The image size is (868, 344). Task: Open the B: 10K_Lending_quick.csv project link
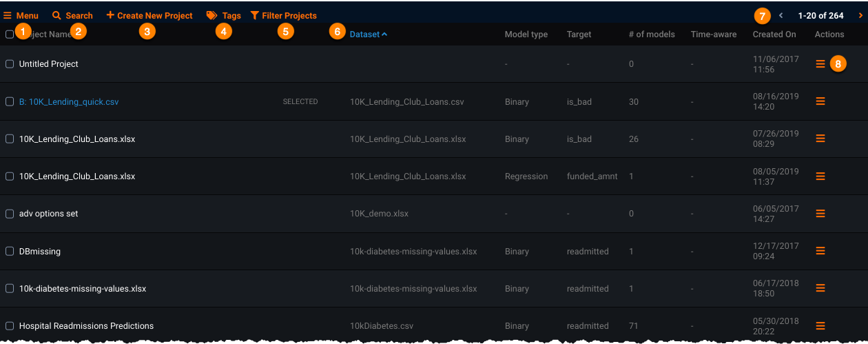[69, 101]
